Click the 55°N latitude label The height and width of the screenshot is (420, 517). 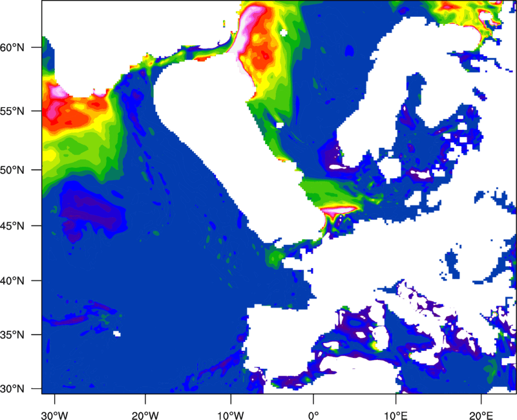tap(12, 111)
